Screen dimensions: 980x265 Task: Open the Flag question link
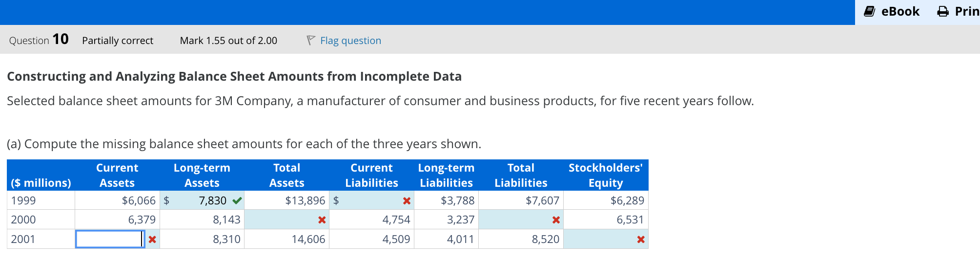(x=350, y=41)
